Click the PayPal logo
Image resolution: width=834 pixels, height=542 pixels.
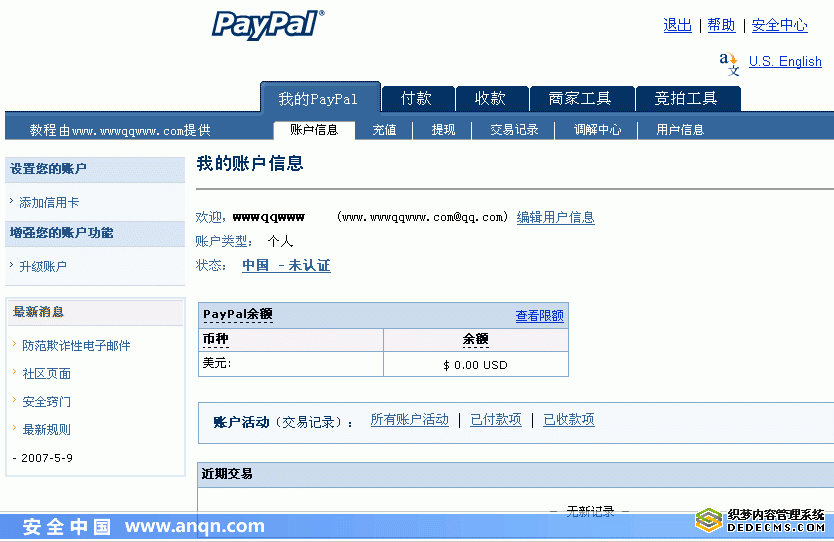click(268, 24)
